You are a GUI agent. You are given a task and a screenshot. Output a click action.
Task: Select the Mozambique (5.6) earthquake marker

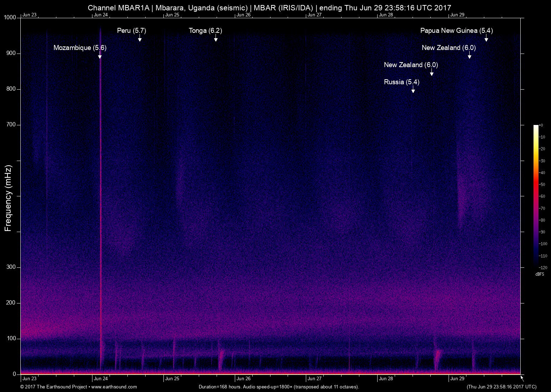[80, 47]
